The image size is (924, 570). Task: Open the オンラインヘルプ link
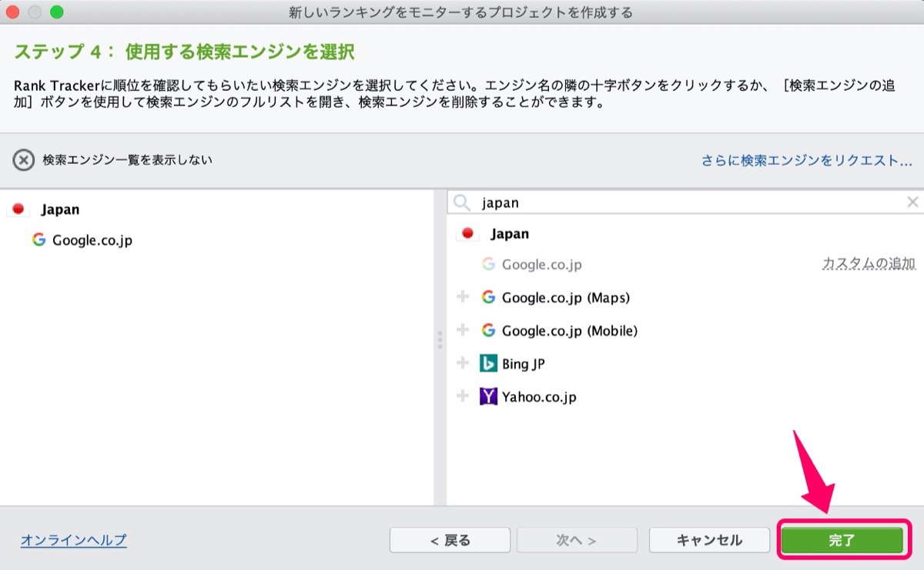point(74,540)
